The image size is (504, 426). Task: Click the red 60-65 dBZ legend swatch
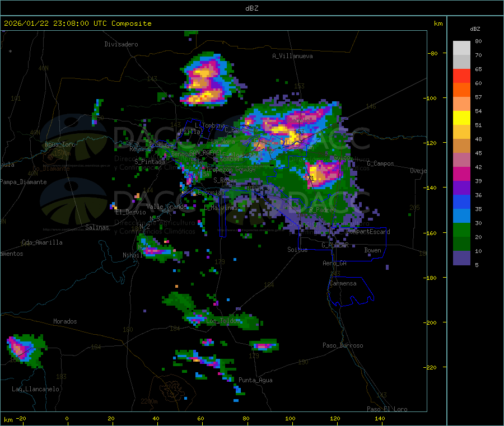click(x=461, y=76)
